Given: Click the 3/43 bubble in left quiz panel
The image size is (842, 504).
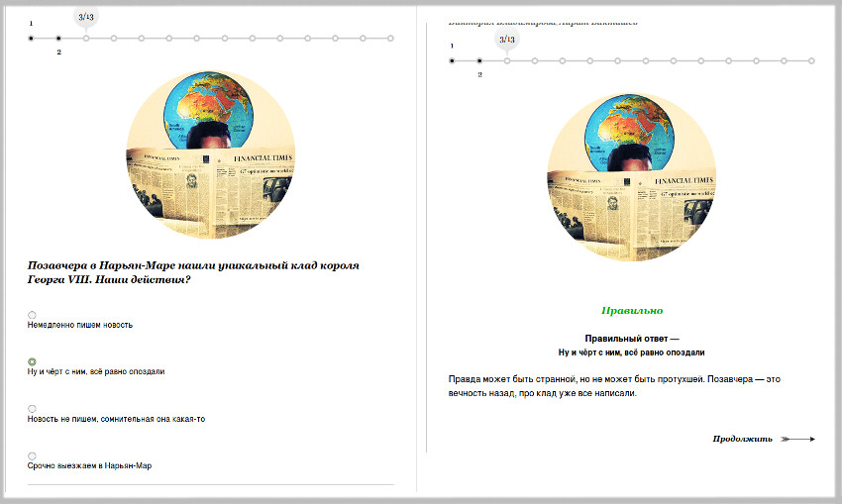Looking at the screenshot, I should pos(86,17).
